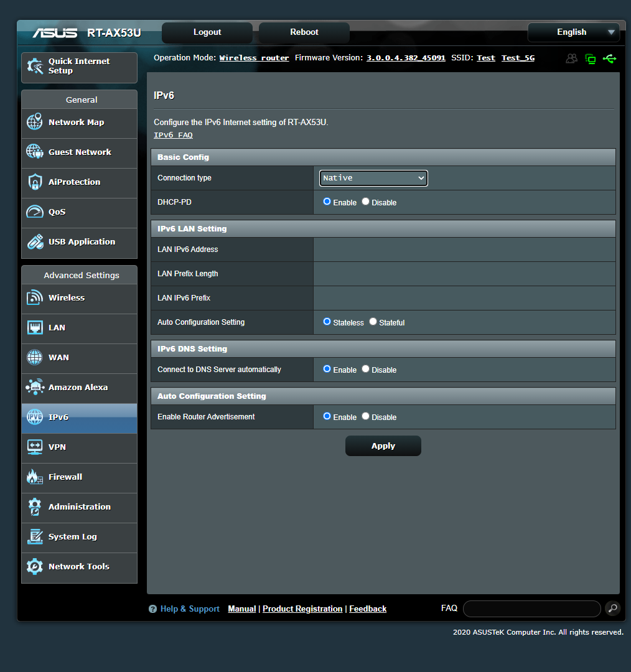This screenshot has width=631, height=672.
Task: Open the Feedback link
Action: [x=368, y=609]
